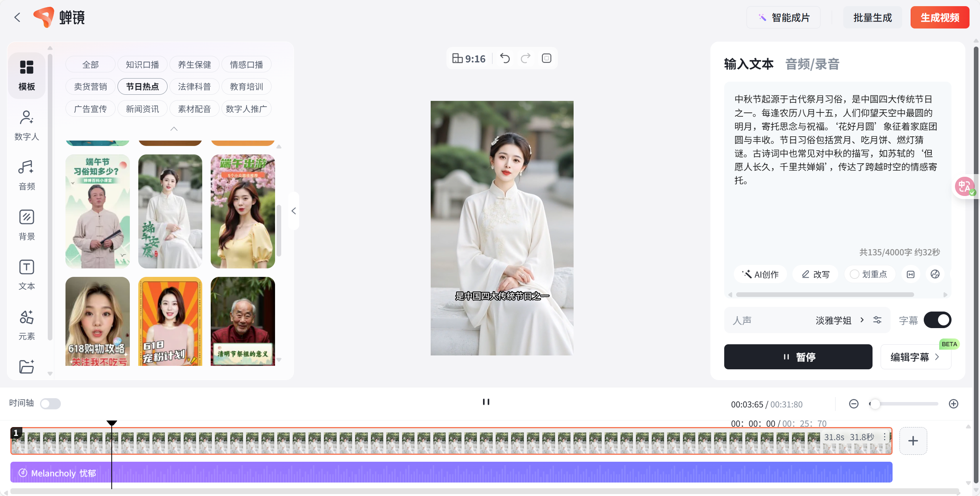Screen dimensions: 980x496
Task: Open the 模板 sidebar panel
Action: (27, 75)
